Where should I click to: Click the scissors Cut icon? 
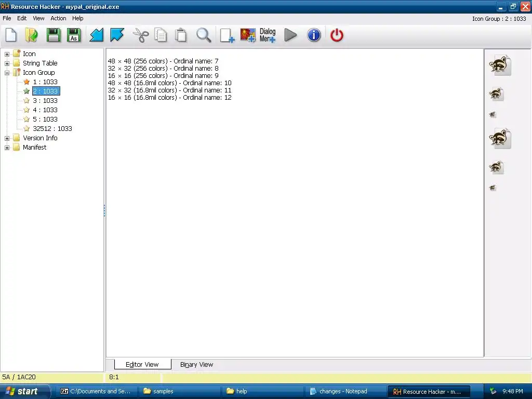(140, 35)
